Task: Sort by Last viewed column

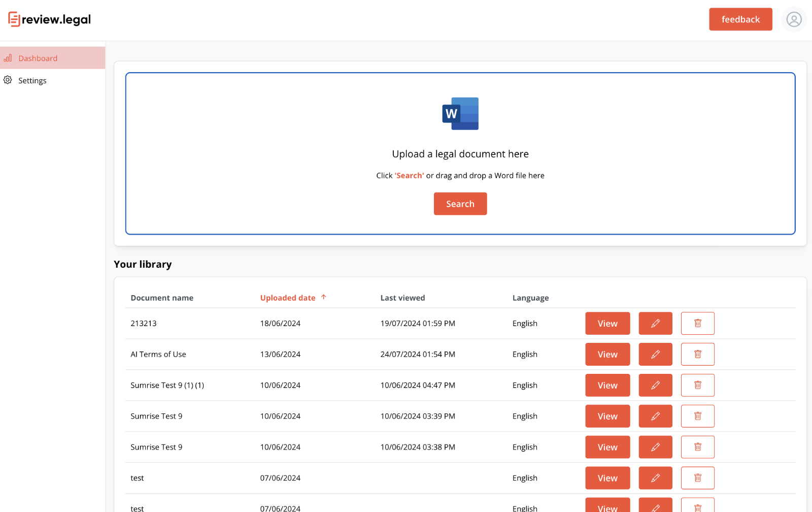Action: (x=403, y=298)
